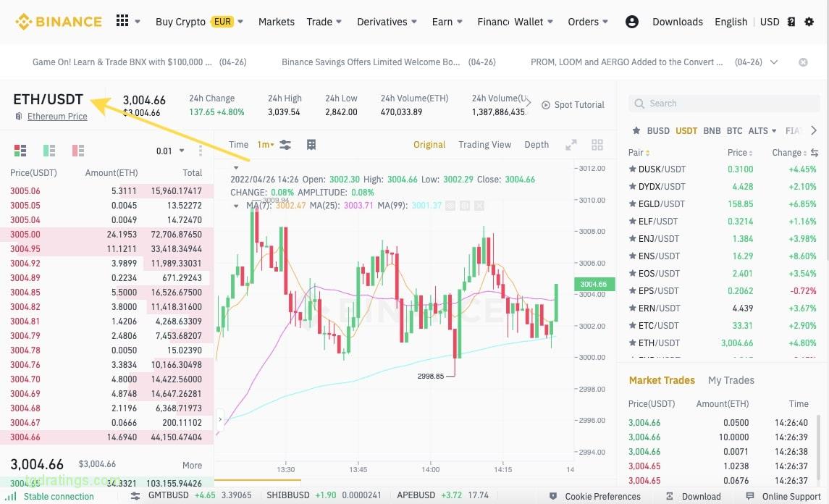
Task: Open the Binance home logo
Action: coord(58,22)
